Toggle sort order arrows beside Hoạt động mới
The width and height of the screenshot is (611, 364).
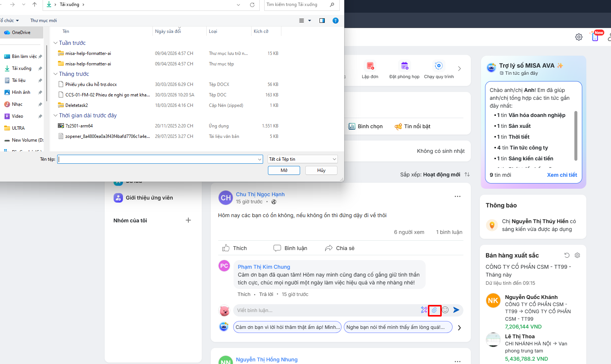click(x=467, y=175)
